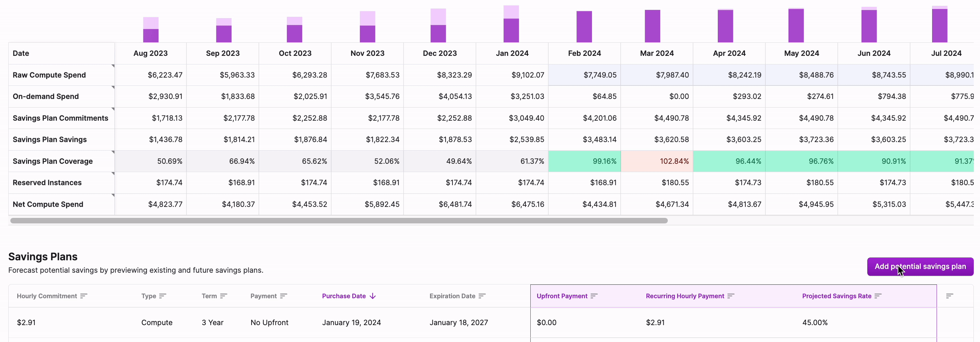Screen dimensions: 980x342
Task: Select the Jan 2024 chart bar
Action: [x=511, y=24]
